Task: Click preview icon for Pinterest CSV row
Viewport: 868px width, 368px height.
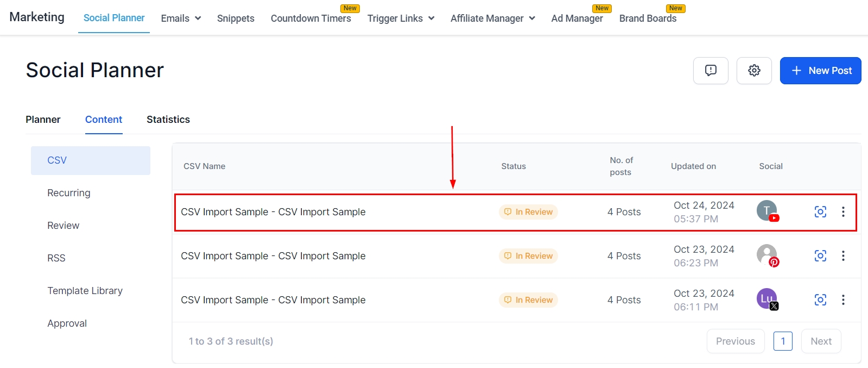Action: pos(820,256)
